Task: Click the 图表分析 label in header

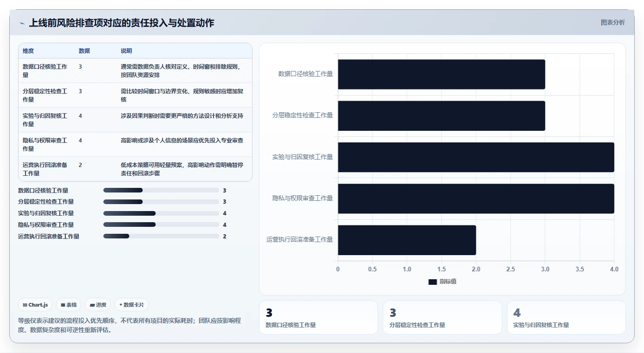Action: pos(612,22)
